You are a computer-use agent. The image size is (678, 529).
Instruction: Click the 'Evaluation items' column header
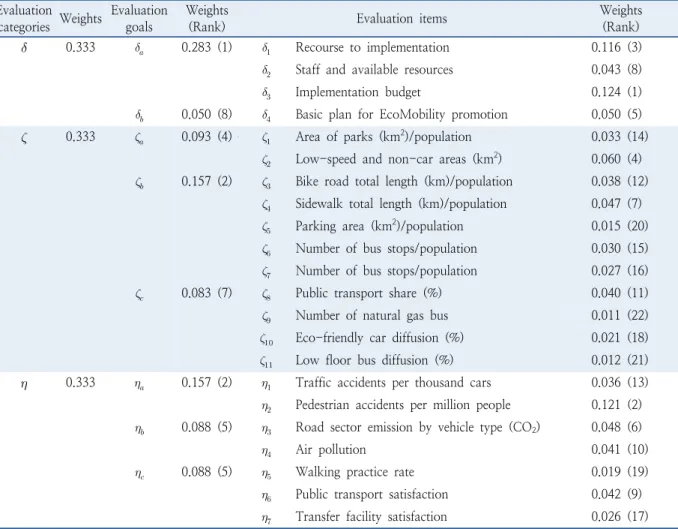tap(401, 19)
